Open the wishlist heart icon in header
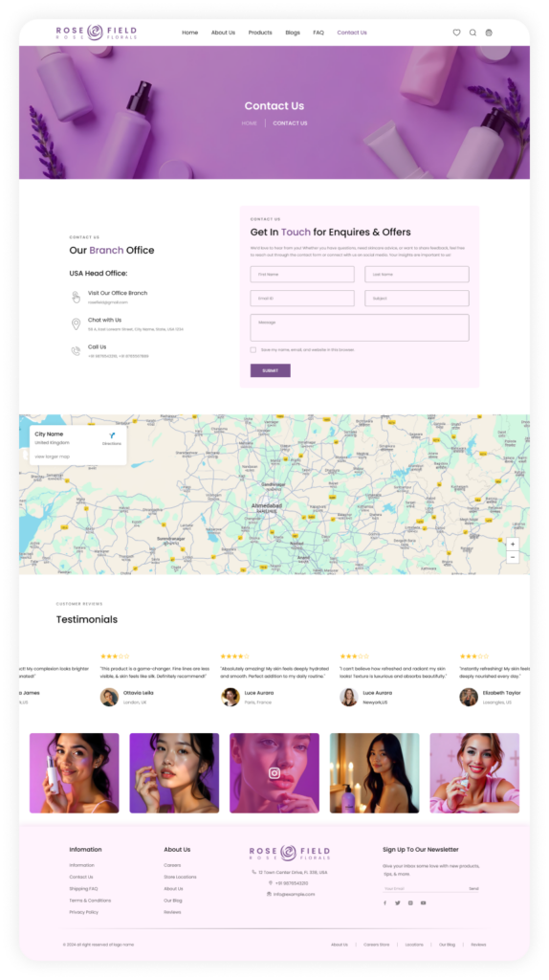 (456, 33)
